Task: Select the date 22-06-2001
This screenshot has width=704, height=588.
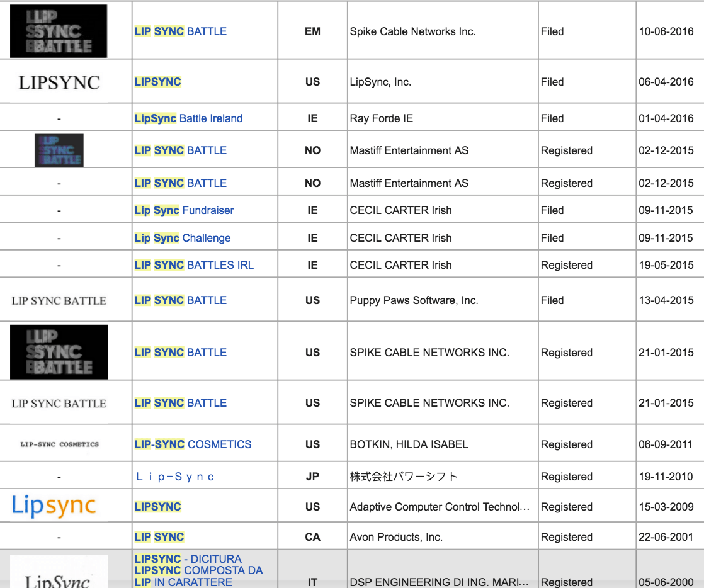Action: tap(666, 537)
